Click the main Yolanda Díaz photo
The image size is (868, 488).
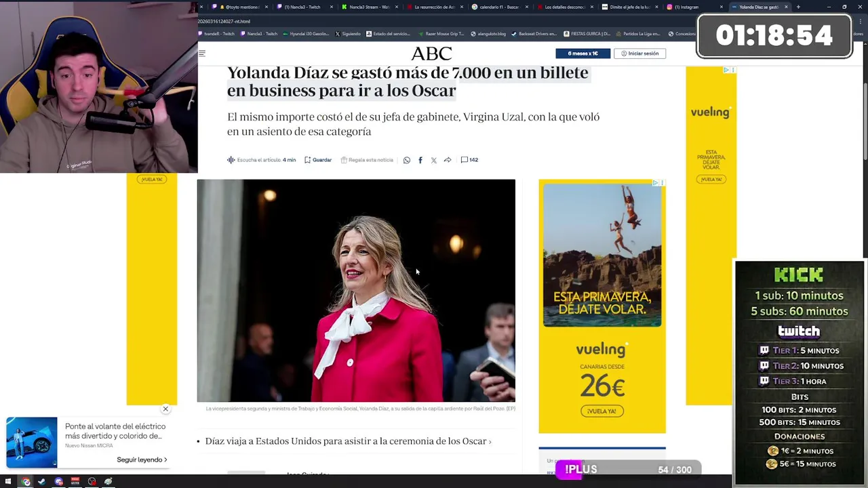[x=356, y=291]
